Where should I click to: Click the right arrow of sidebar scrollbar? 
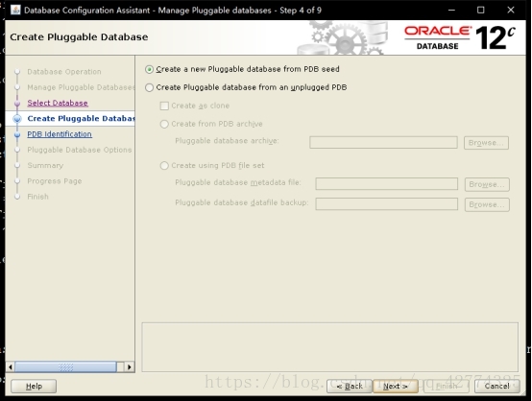tap(130, 367)
